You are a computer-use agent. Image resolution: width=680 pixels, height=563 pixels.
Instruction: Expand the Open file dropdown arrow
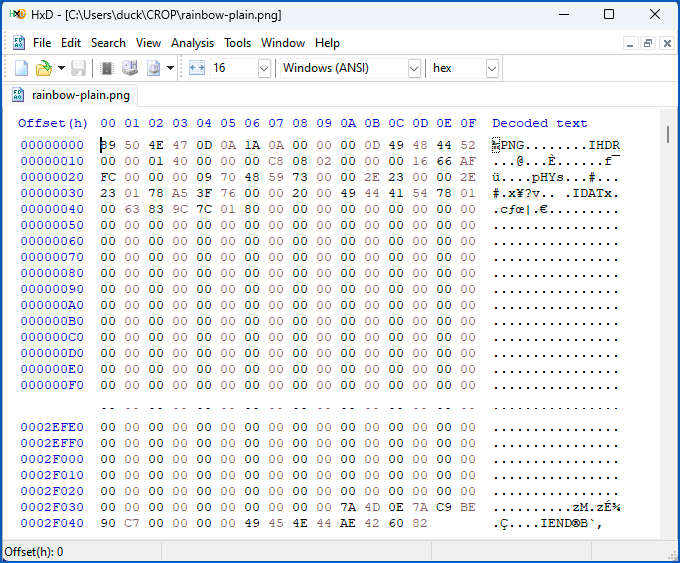click(61, 68)
